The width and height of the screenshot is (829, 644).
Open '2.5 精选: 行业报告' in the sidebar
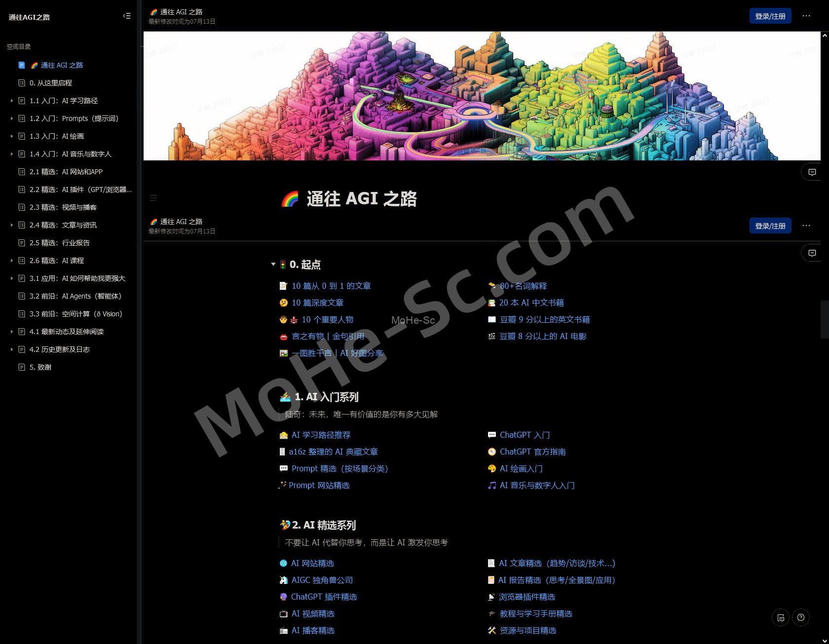pos(59,243)
